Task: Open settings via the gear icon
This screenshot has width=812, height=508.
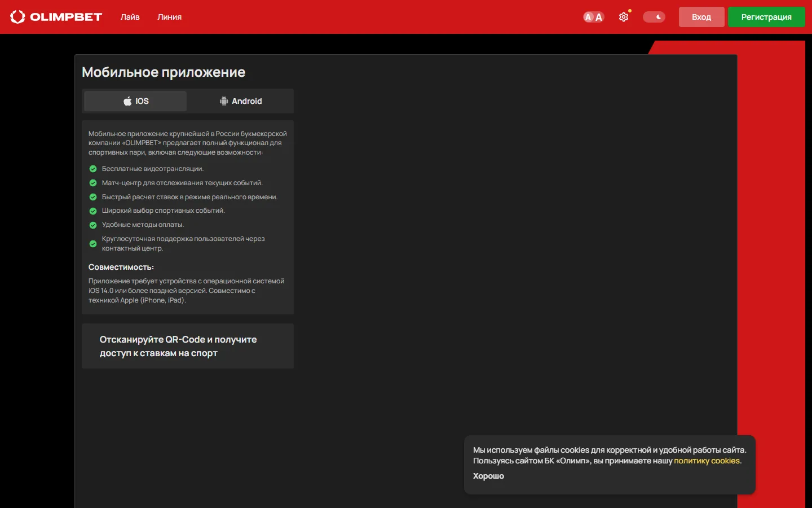Action: pos(624,17)
